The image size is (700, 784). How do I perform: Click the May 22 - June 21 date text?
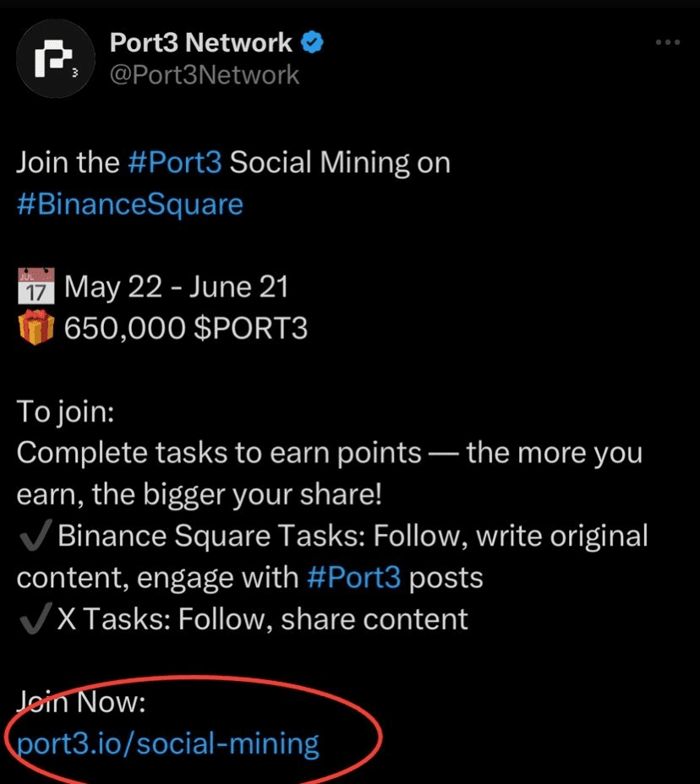[x=176, y=287]
